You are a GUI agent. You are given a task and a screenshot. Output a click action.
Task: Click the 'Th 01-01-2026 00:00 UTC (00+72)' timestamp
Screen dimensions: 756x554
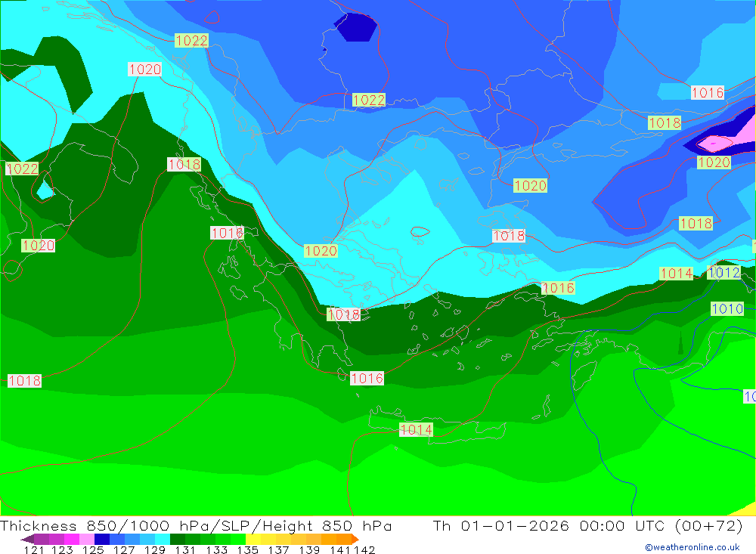587,526
